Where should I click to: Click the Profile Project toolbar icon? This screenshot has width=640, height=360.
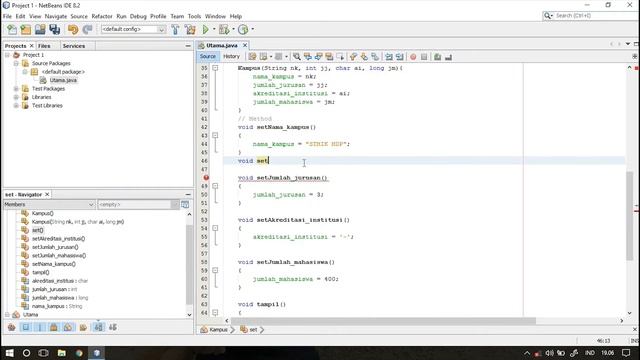point(243,29)
